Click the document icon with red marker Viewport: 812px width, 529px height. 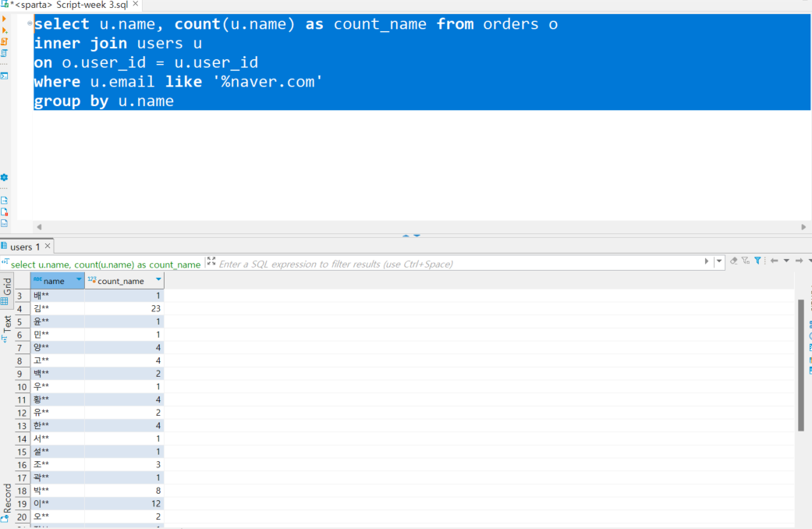click(4, 212)
